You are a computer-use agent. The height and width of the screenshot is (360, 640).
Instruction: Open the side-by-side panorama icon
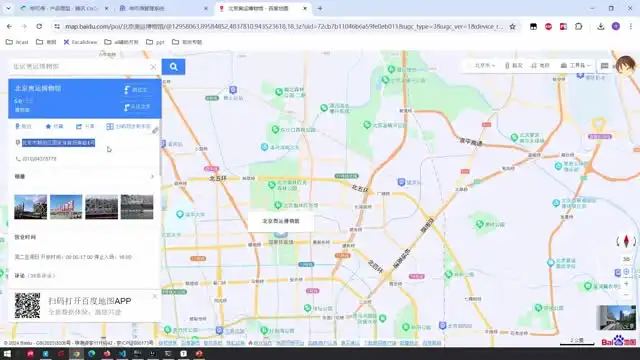pos(110,126)
